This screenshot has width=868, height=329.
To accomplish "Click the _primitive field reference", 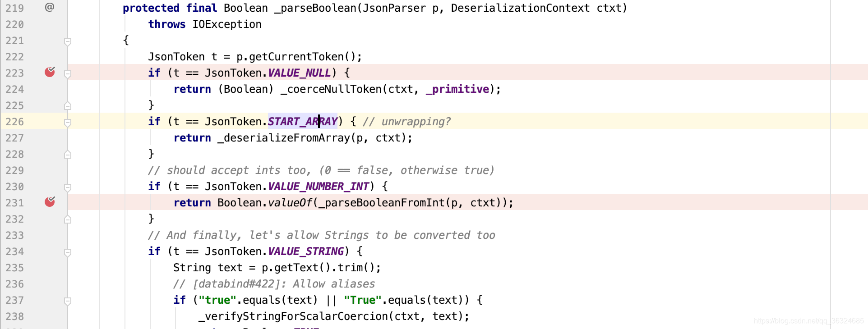I will click(457, 89).
